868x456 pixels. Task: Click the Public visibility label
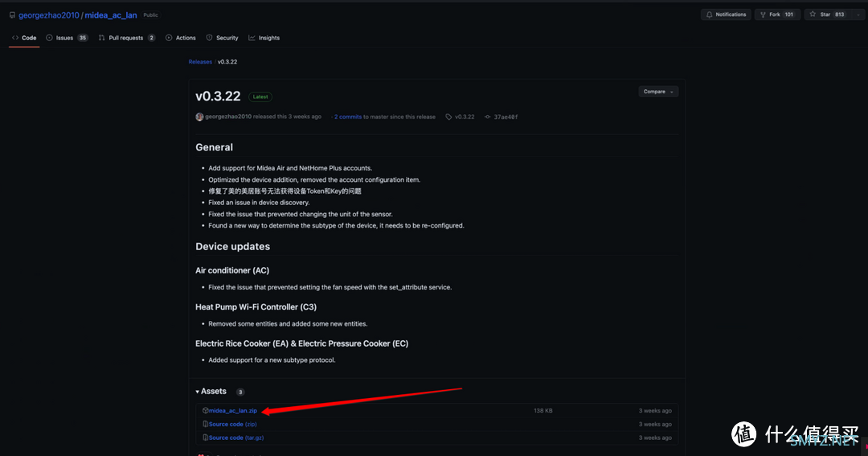pyautogui.click(x=150, y=15)
